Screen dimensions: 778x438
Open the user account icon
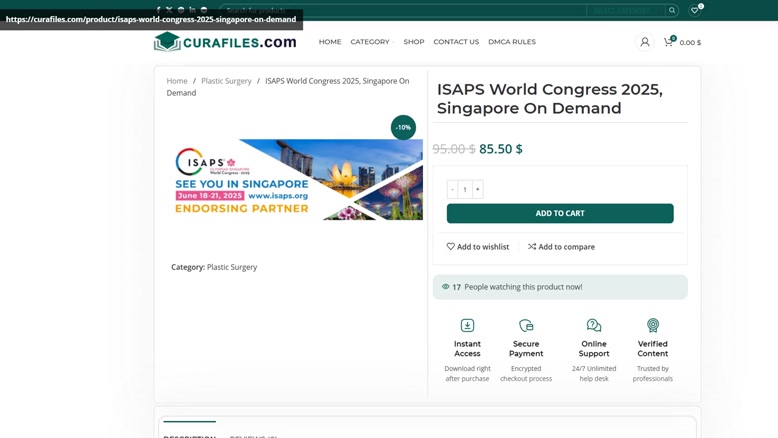pos(645,42)
